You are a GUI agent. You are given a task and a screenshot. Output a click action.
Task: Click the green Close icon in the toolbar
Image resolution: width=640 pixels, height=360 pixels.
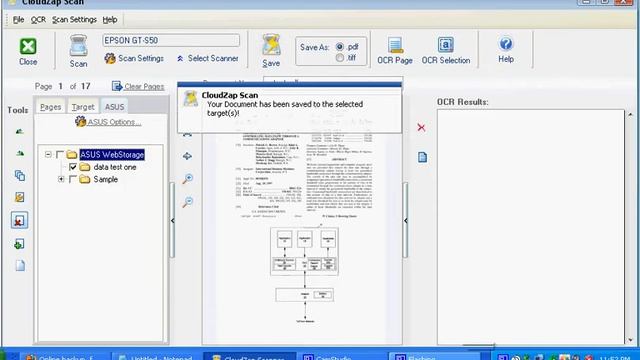tap(28, 46)
